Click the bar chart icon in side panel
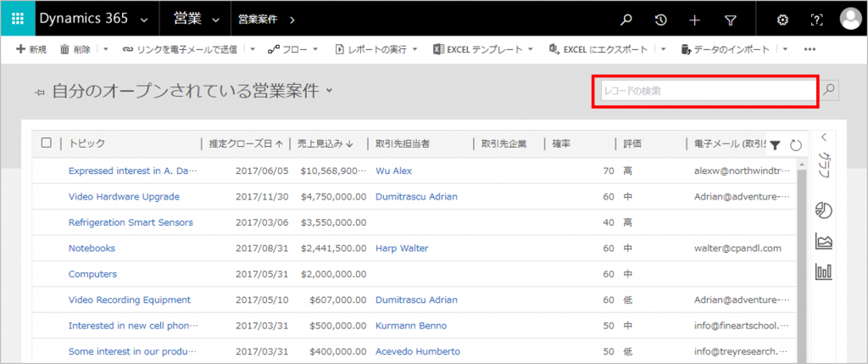The height and width of the screenshot is (364, 868). click(x=823, y=272)
